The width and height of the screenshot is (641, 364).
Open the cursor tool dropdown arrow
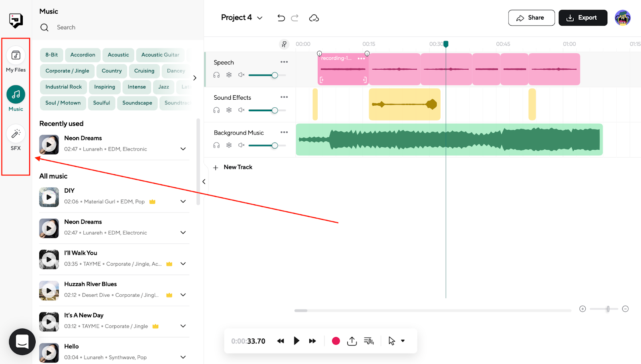tap(403, 341)
